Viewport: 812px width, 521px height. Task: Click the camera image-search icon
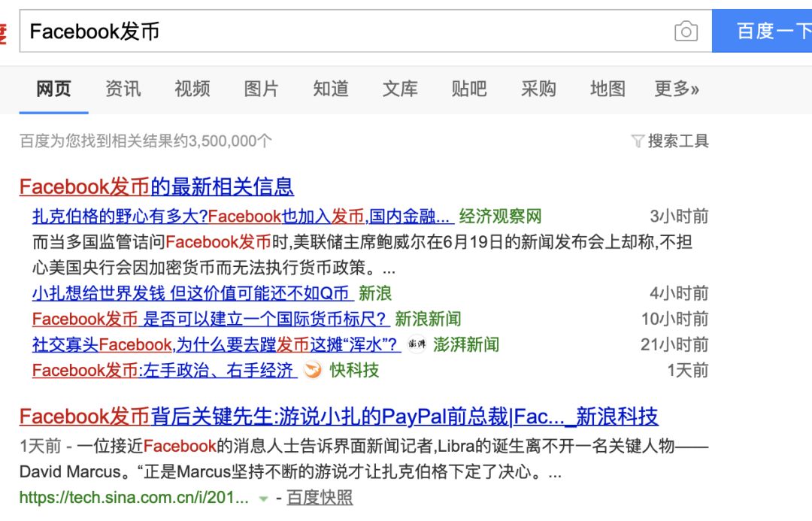coord(686,31)
